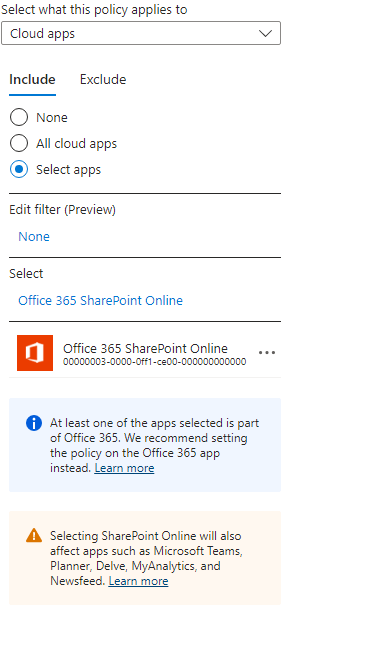Click the chevron arrow in Cloud apps dropdown

coord(265,33)
